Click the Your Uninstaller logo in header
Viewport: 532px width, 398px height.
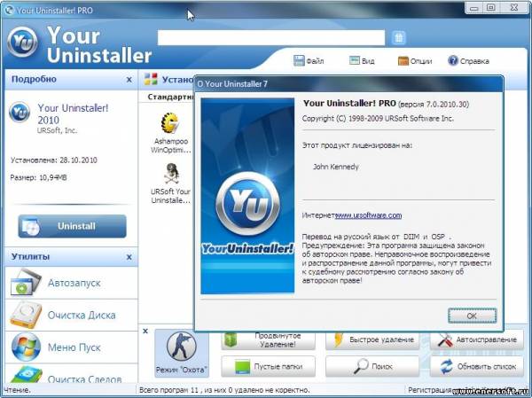[22, 42]
